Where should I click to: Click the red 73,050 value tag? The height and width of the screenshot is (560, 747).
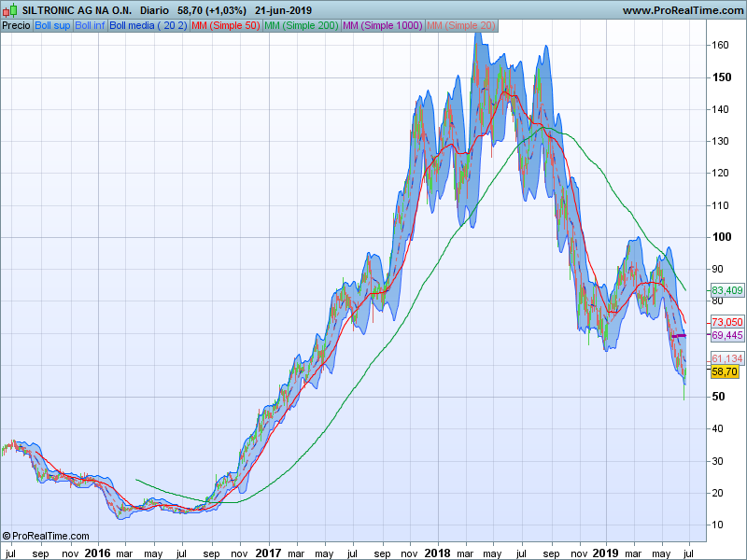click(x=727, y=322)
